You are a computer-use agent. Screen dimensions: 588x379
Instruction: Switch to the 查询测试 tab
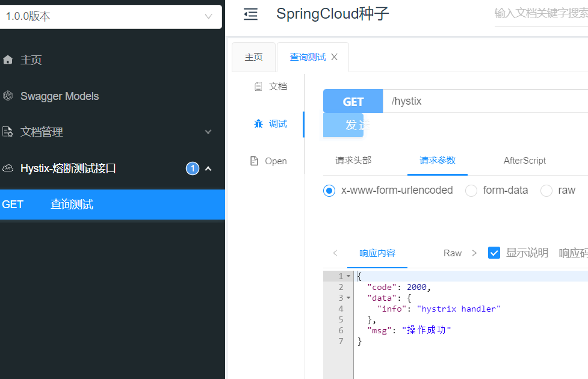click(x=308, y=57)
